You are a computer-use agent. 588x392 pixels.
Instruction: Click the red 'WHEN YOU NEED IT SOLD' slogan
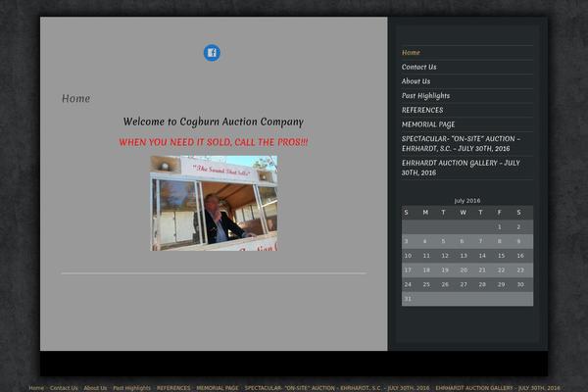[x=214, y=142]
